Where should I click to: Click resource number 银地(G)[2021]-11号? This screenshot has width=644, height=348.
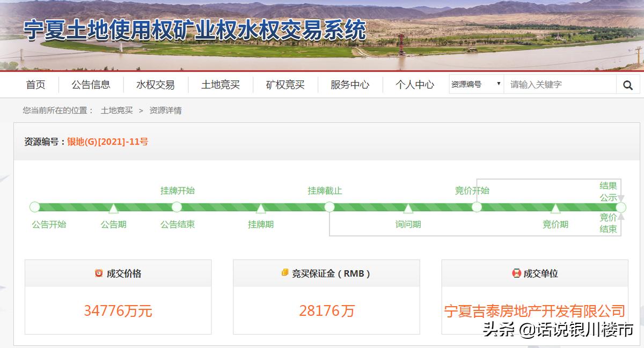click(x=106, y=142)
